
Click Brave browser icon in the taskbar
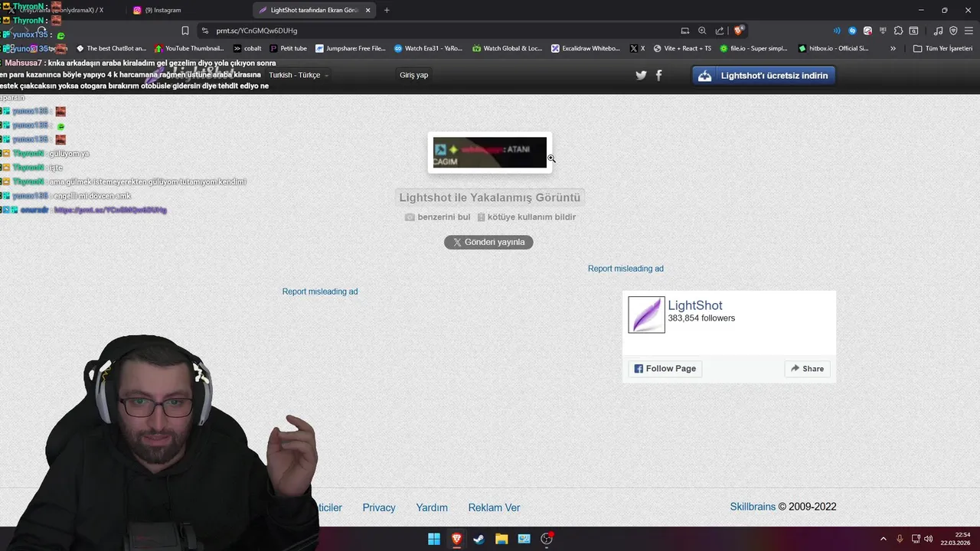coord(456,539)
